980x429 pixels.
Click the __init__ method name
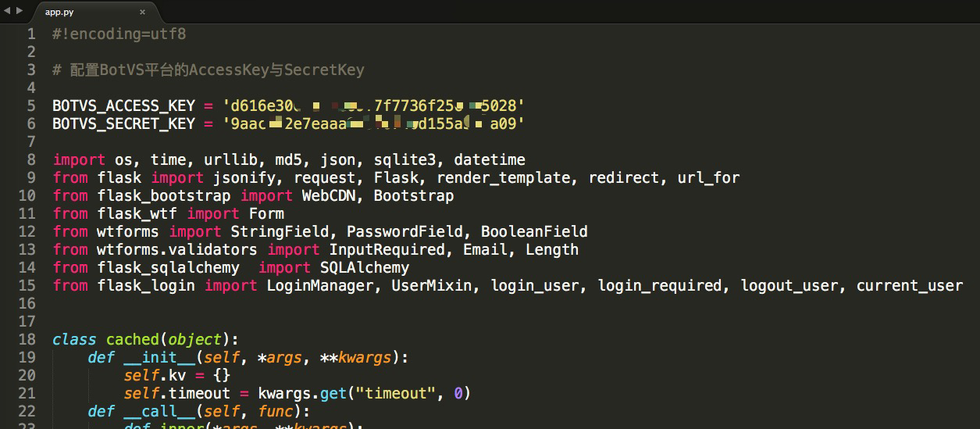click(159, 357)
